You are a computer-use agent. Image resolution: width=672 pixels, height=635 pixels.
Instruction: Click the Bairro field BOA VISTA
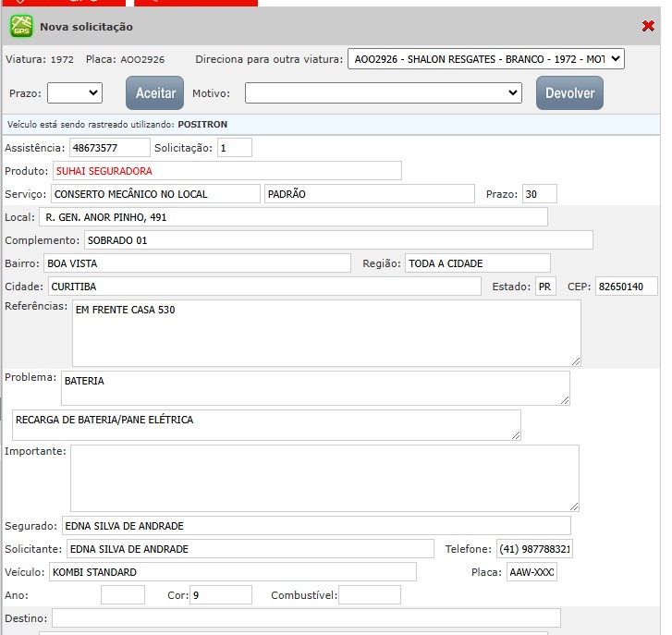pos(197,263)
